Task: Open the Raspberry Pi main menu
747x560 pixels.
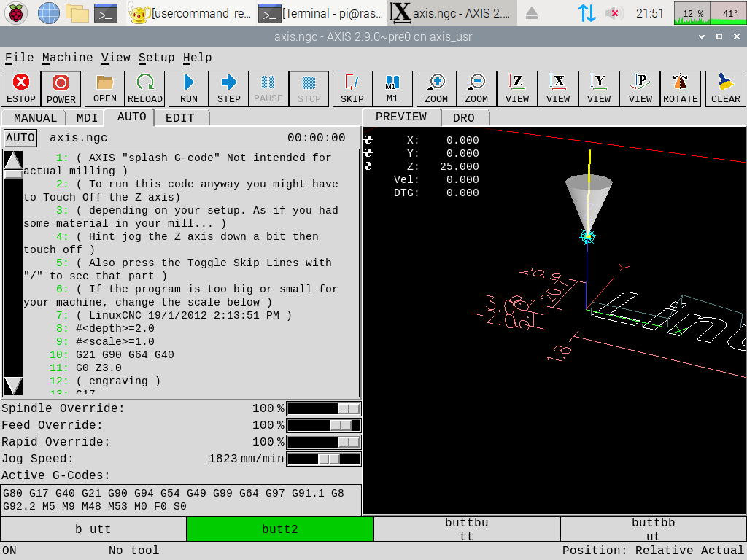Action: tap(16, 13)
